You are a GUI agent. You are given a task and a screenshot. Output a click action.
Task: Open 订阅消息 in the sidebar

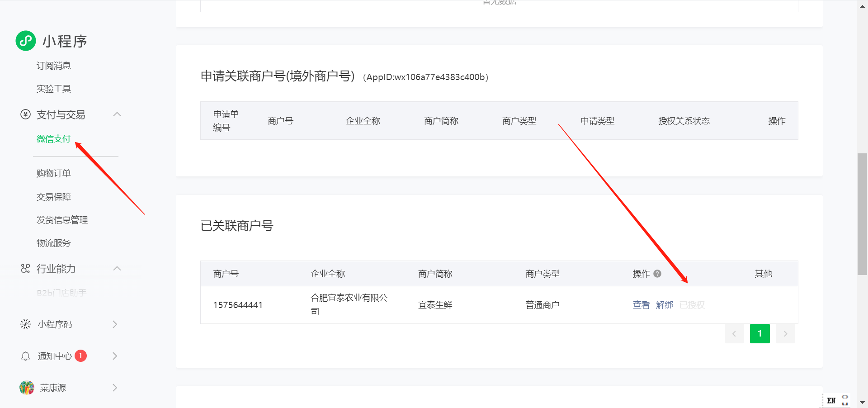coord(54,66)
